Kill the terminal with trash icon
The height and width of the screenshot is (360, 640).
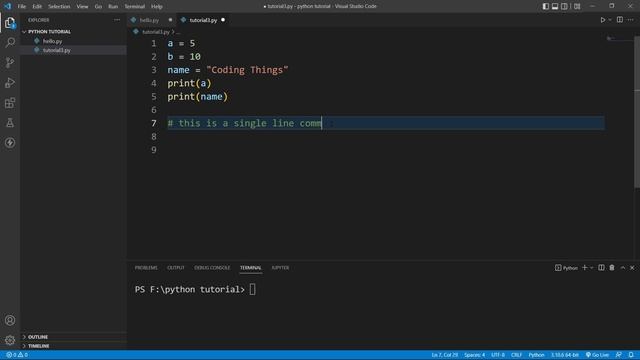[x=612, y=268]
